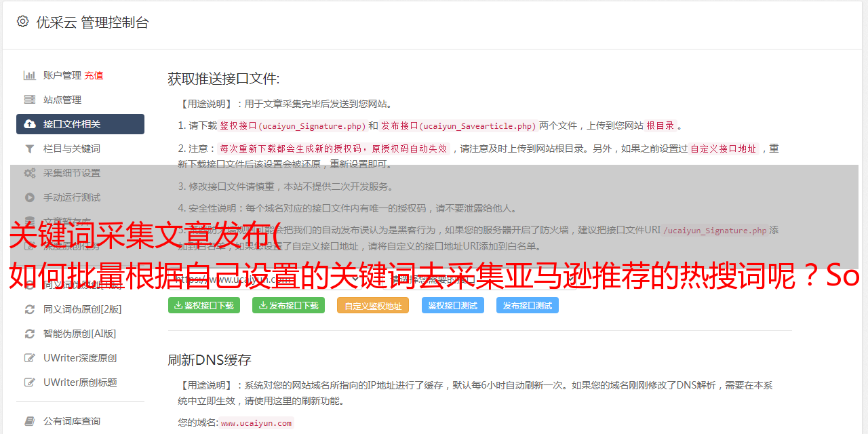The height and width of the screenshot is (434, 868).
Task: Select UWriter原创标题 from the sidebar
Action: pos(80,382)
